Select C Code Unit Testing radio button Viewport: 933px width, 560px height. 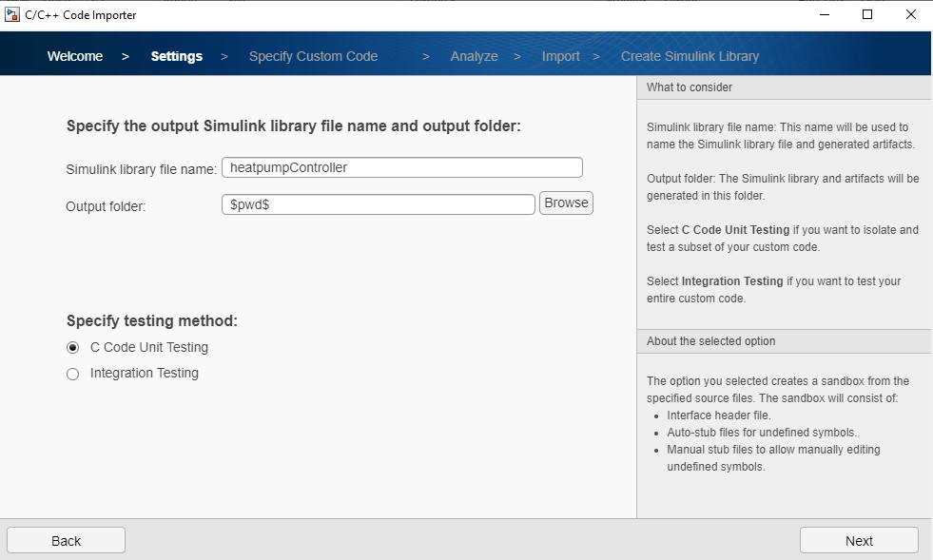point(72,348)
